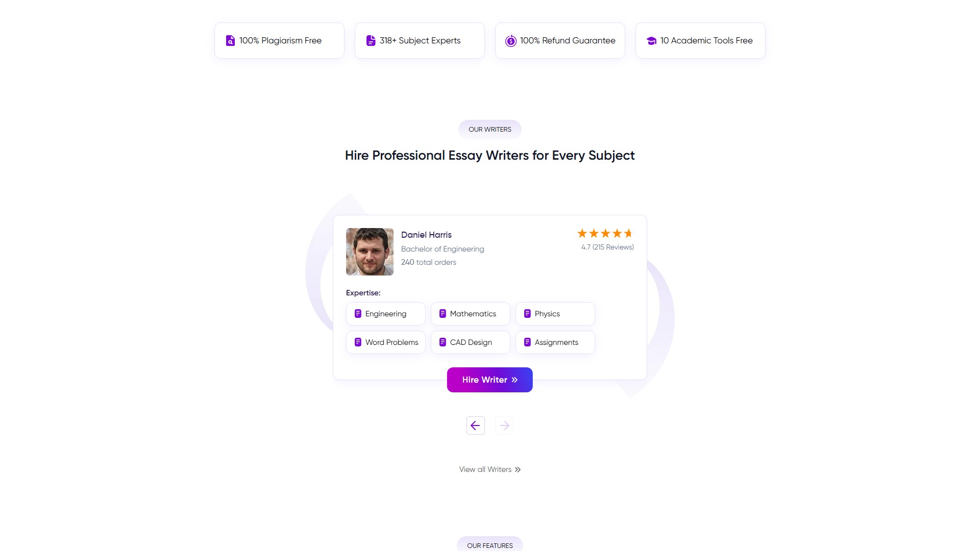Select the CAD Design subject icon
Image resolution: width=980 pixels, height=551 pixels.
click(x=442, y=342)
